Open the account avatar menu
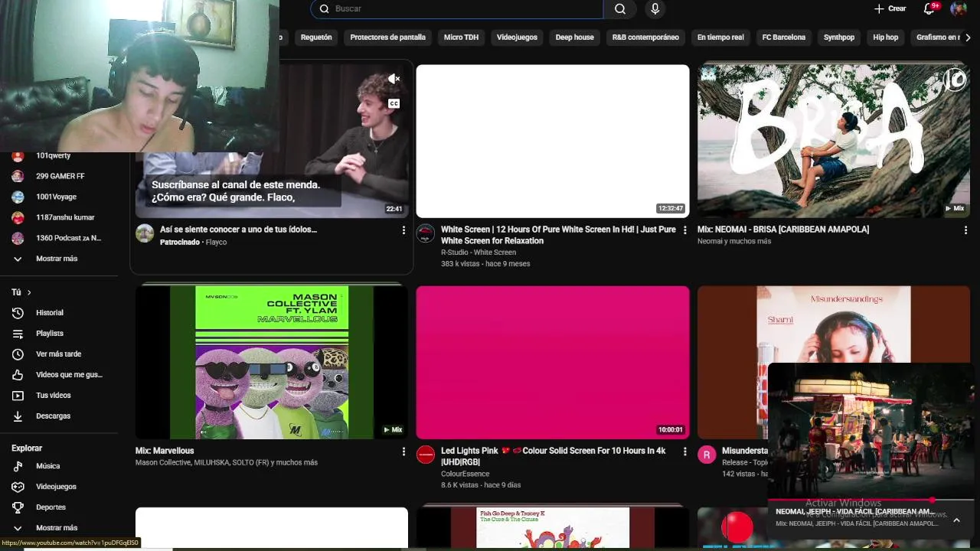 [959, 9]
